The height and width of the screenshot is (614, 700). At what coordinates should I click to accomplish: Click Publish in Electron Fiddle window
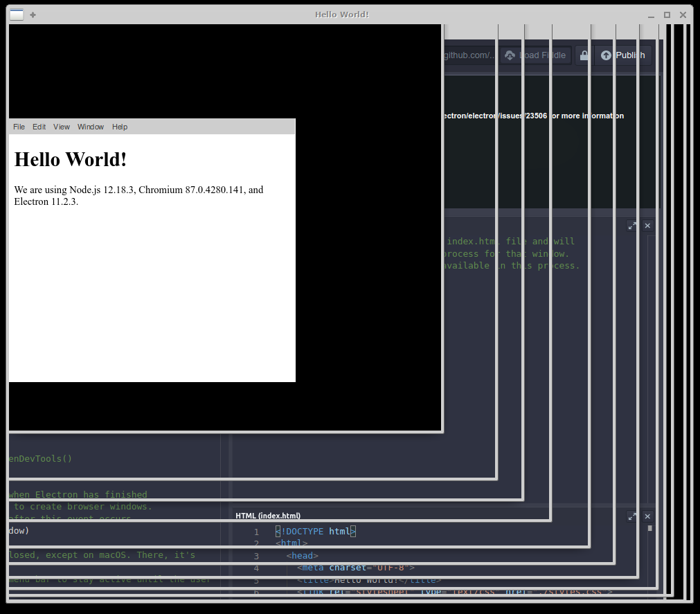point(622,55)
